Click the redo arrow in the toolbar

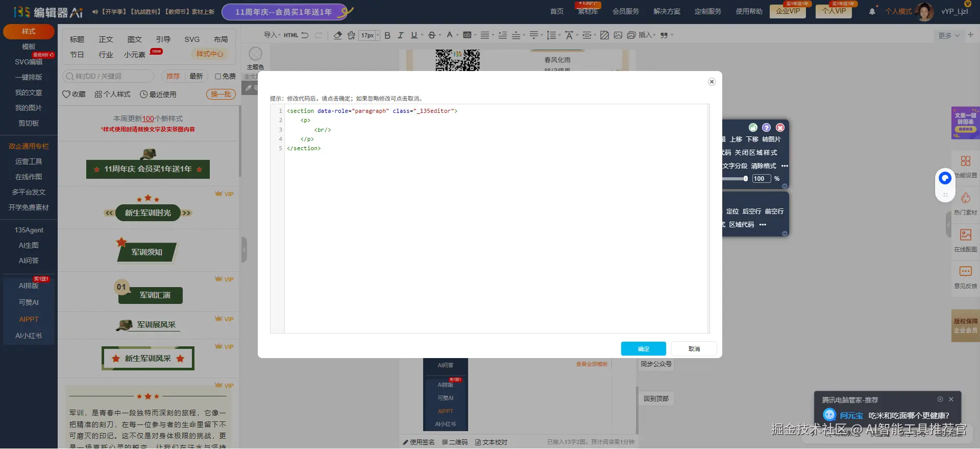tap(318, 35)
